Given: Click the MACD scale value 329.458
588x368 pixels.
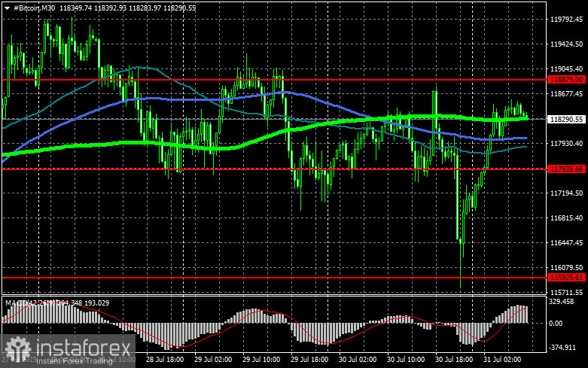Looking at the screenshot, I should click(561, 301).
